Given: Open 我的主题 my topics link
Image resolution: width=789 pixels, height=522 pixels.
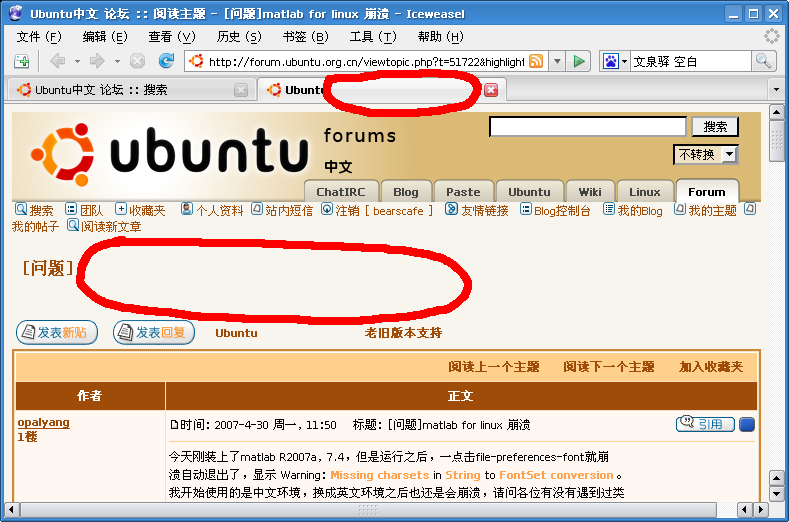Looking at the screenshot, I should 705,210.
